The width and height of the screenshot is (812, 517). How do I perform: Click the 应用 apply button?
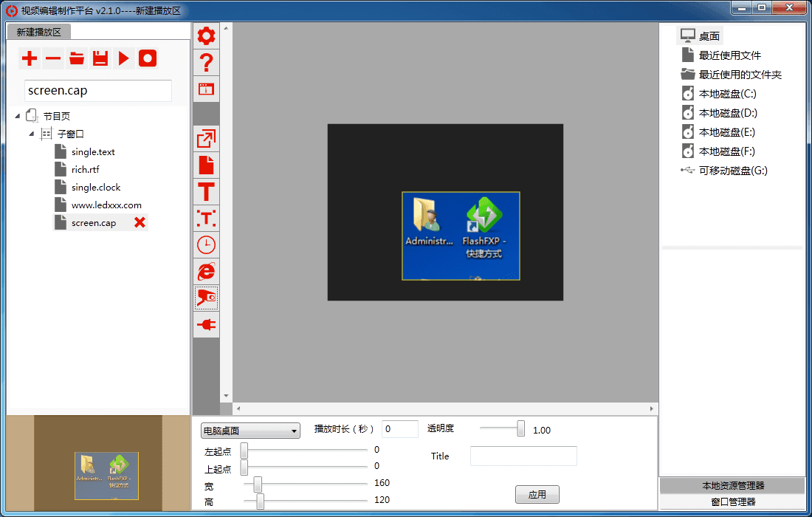click(537, 494)
